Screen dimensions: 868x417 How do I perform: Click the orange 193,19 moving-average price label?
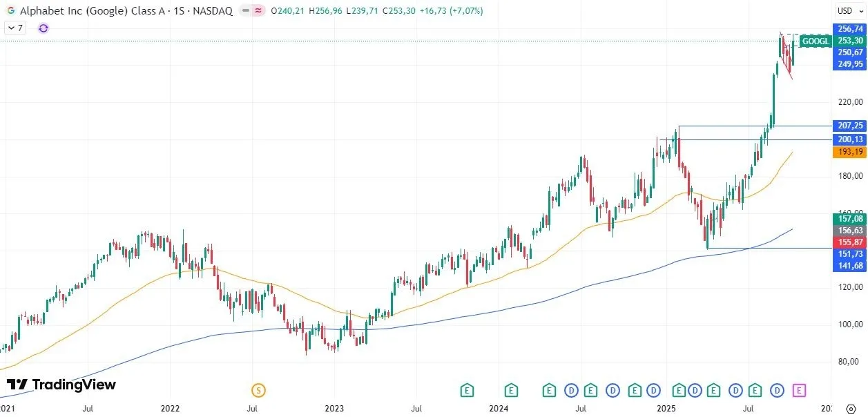tap(849, 153)
